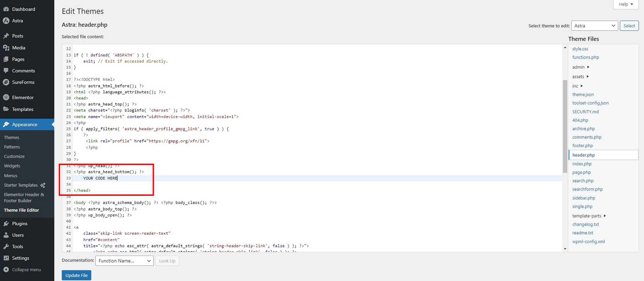
Task: Click the Elementor icon
Action: (6, 98)
